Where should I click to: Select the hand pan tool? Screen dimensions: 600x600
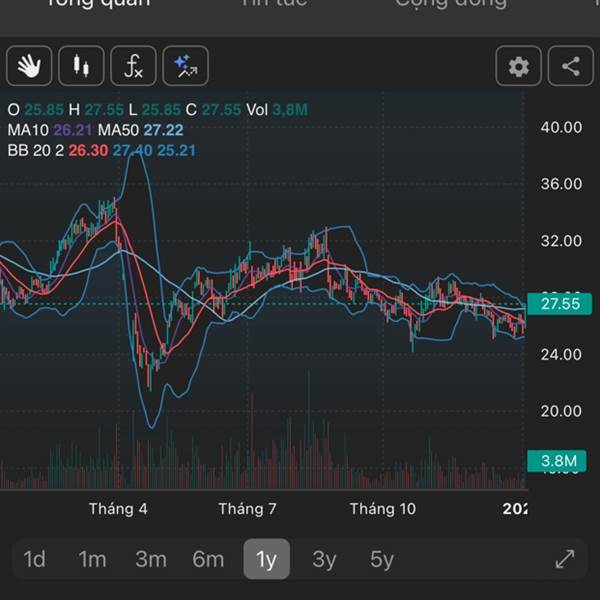click(x=29, y=66)
